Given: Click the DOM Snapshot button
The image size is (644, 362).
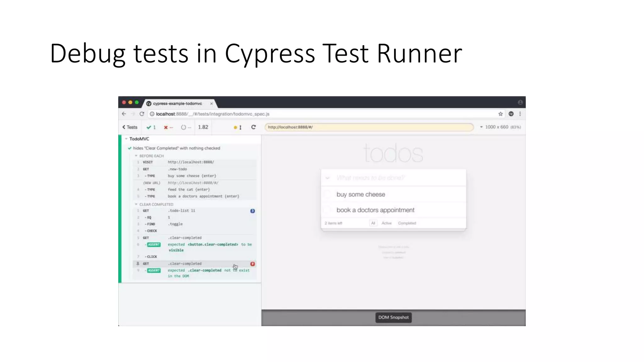Looking at the screenshot, I should tap(393, 317).
